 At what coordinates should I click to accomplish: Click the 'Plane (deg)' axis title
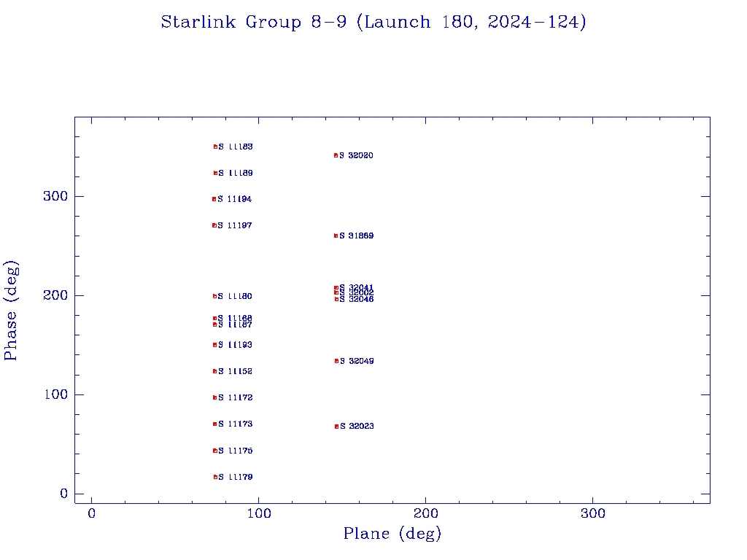[x=392, y=534]
